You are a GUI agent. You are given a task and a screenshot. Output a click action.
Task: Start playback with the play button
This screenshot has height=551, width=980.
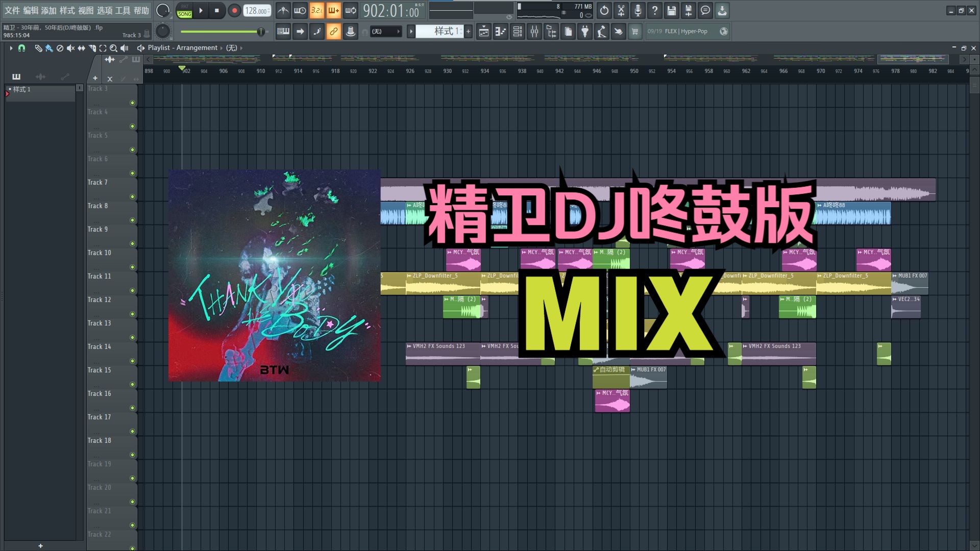pyautogui.click(x=201, y=10)
